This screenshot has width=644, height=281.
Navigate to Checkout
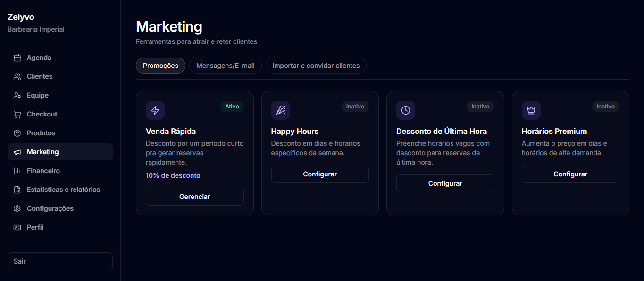pyautogui.click(x=60, y=114)
